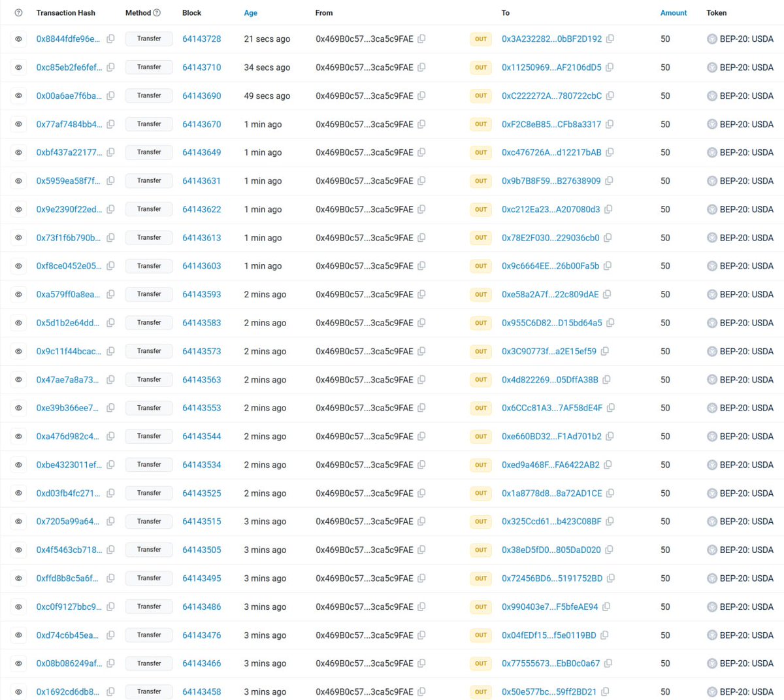The height and width of the screenshot is (700, 784).
Task: Copy To address 0x1a8778d8...8a72AD1CE
Action: 610,493
